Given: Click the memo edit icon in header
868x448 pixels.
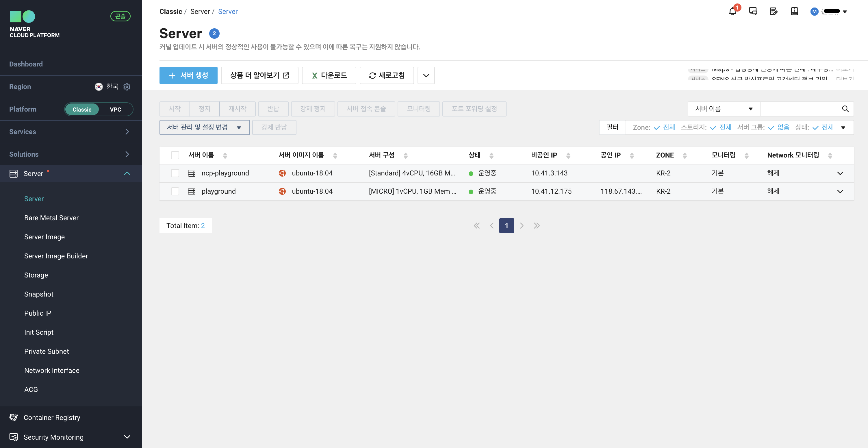Looking at the screenshot, I should pyautogui.click(x=774, y=12).
